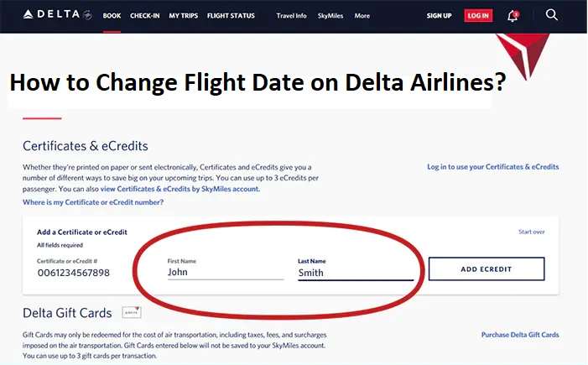
Task: Click the search magnifier icon
Action: [x=551, y=15]
